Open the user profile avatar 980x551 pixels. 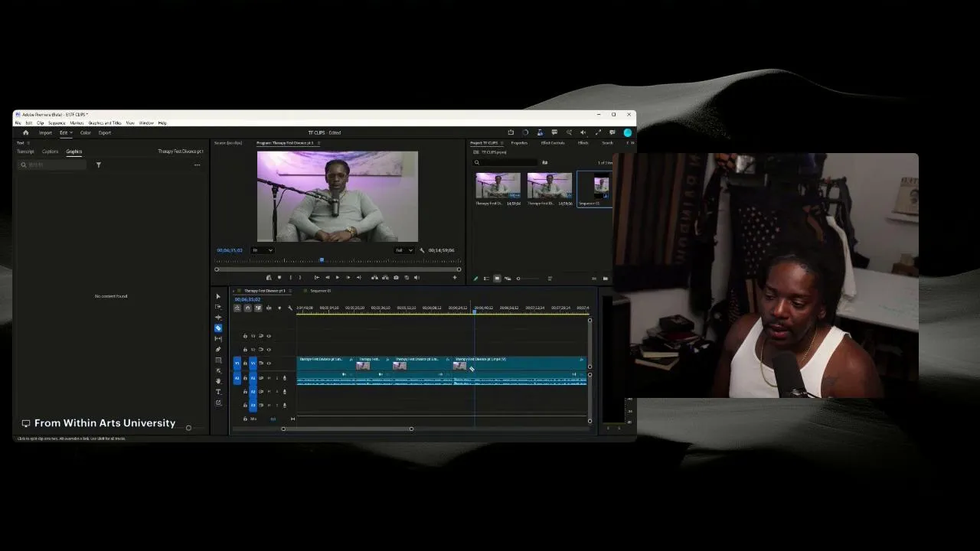(x=628, y=132)
